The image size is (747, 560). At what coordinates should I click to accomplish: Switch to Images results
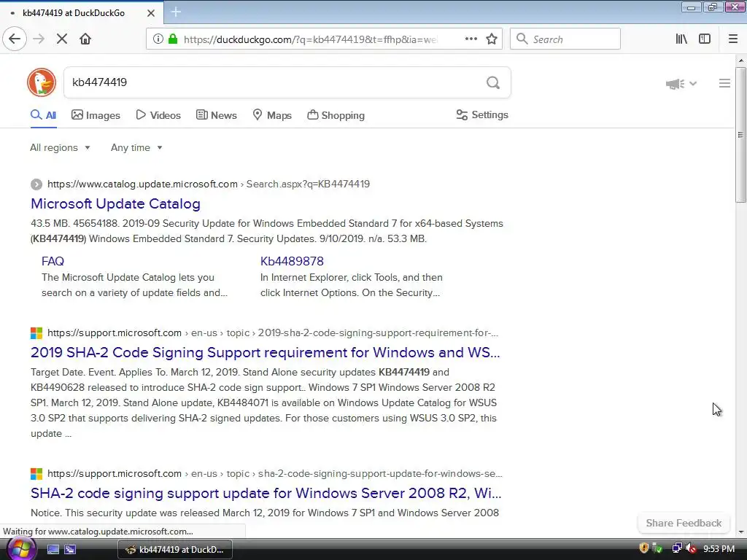[96, 115]
